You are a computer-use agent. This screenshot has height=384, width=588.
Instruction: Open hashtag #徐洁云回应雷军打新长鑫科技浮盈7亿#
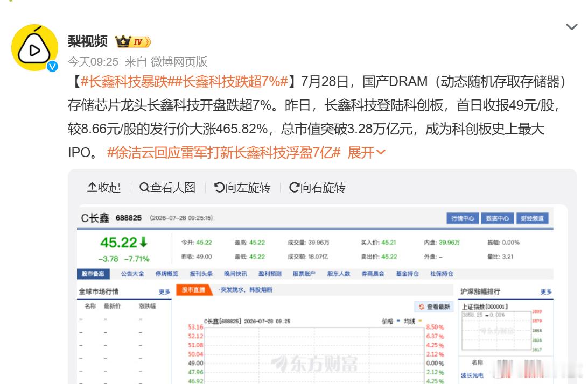[224, 153]
